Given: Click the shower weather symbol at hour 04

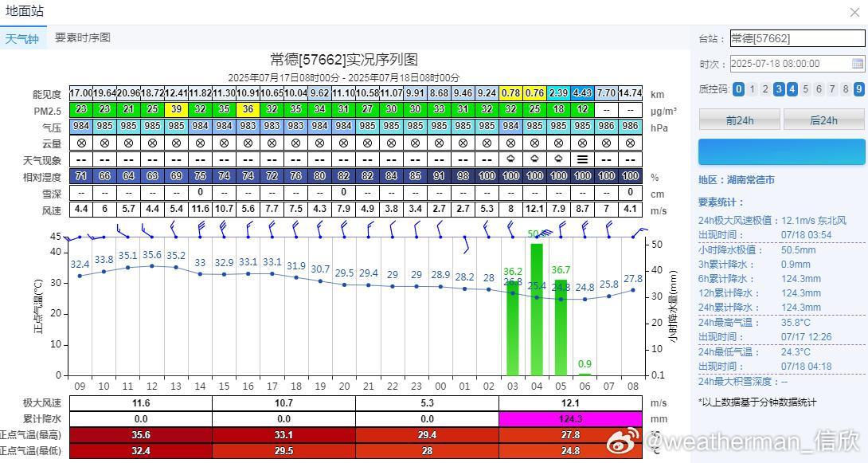Looking at the screenshot, I should [535, 159].
